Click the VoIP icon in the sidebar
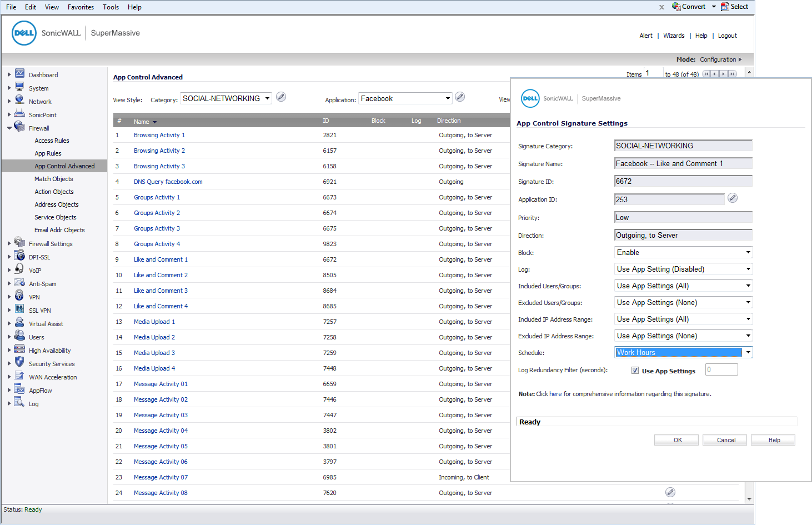 pyautogui.click(x=20, y=269)
